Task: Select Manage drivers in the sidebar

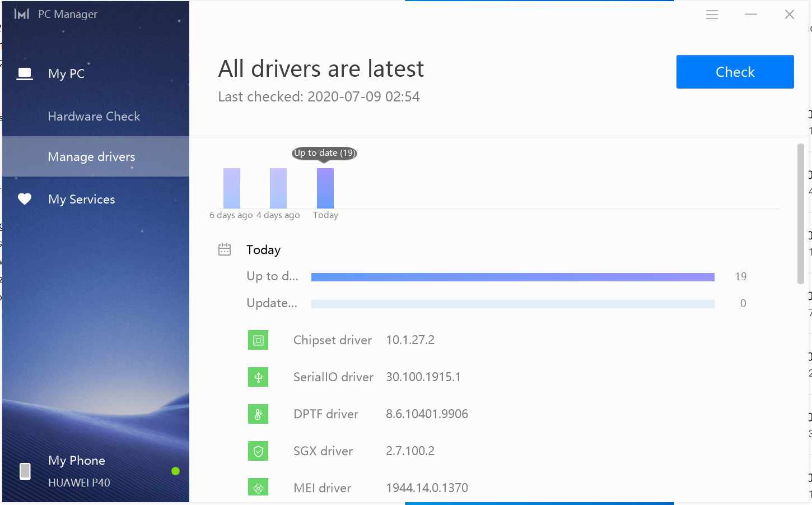Action: 92,157
